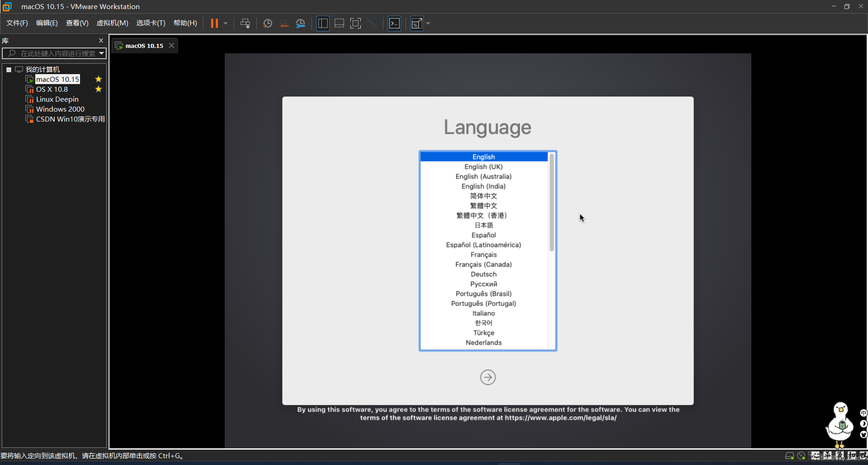The height and width of the screenshot is (465, 868).
Task: Select 日本語 language
Action: [x=484, y=225]
